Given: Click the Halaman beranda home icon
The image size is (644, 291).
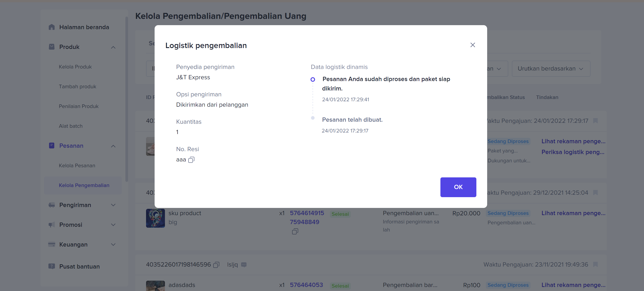Looking at the screenshot, I should point(51,27).
